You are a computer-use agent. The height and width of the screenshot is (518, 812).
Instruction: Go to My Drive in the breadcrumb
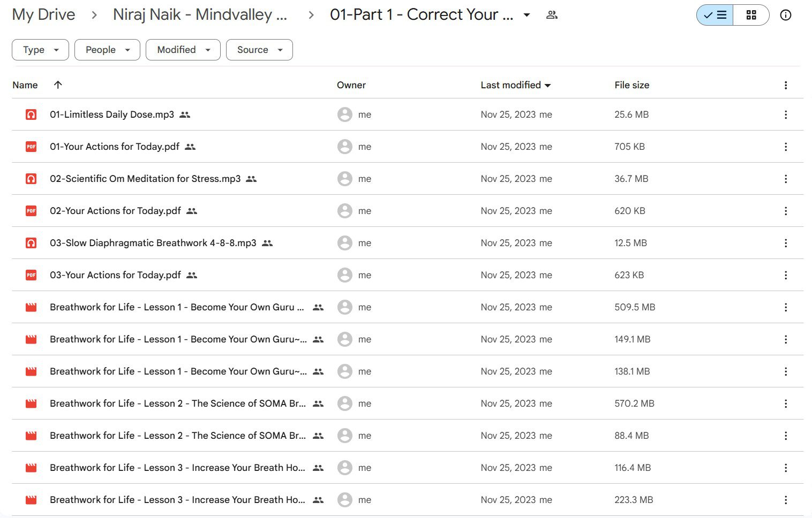click(x=43, y=14)
